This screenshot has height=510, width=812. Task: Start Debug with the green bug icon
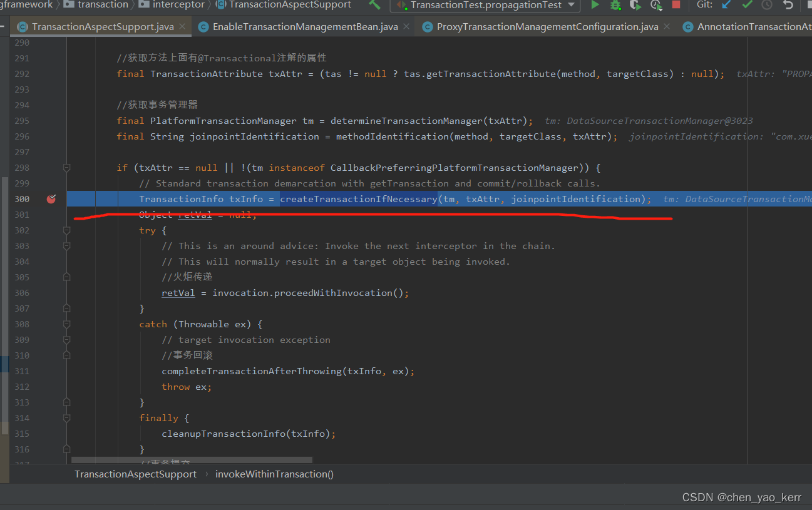(x=615, y=4)
